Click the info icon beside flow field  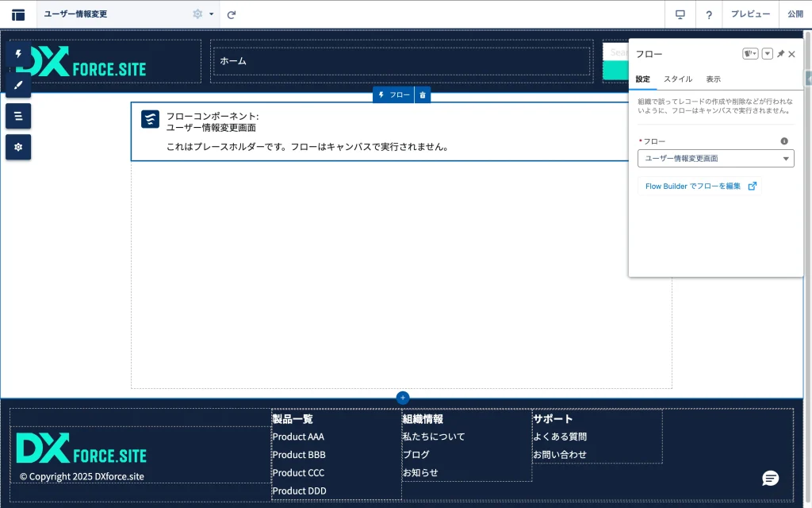(x=784, y=141)
